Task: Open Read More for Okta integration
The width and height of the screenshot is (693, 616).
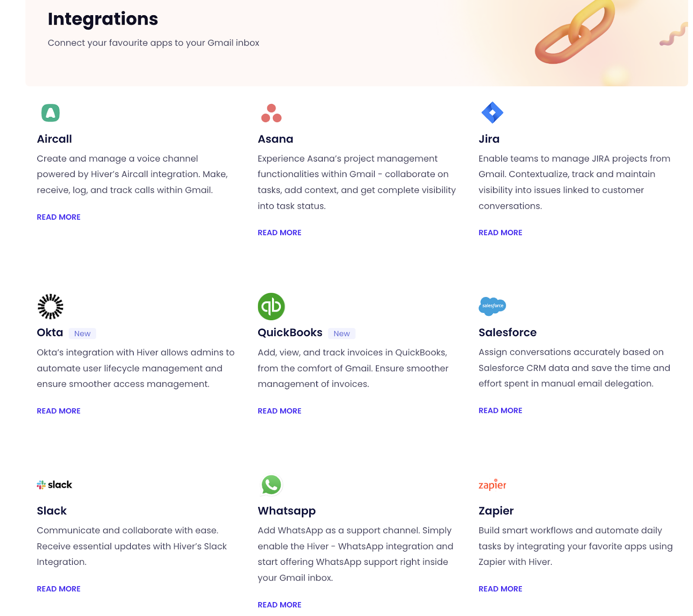Action: click(x=58, y=411)
